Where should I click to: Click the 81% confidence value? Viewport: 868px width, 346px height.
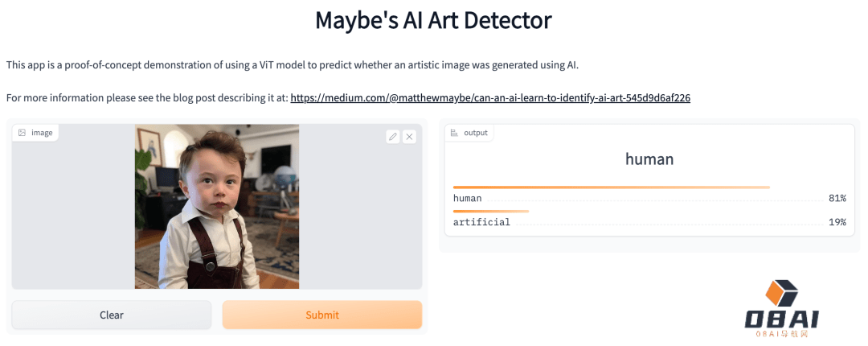(837, 198)
